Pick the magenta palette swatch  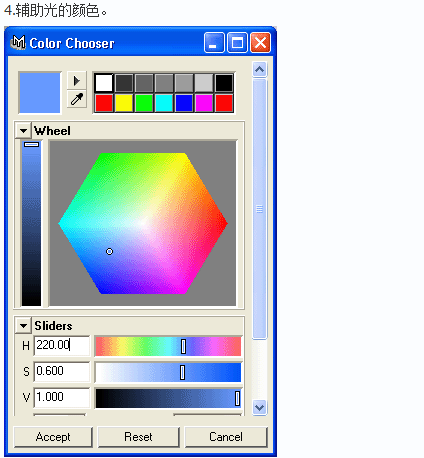coord(204,103)
